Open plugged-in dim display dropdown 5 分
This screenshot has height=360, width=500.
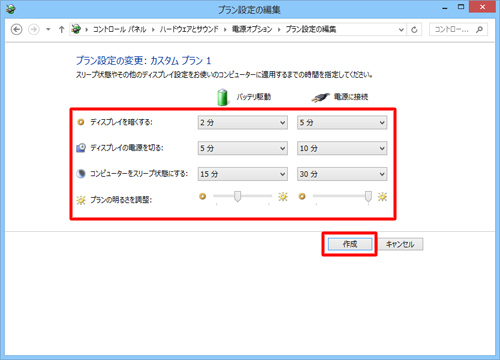pyautogui.click(x=342, y=122)
